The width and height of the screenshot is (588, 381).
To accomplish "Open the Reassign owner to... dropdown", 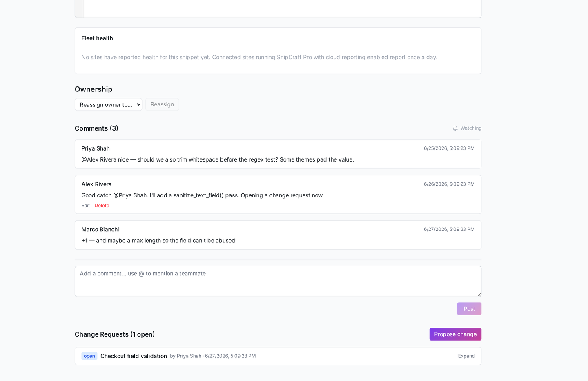I will (x=108, y=104).
